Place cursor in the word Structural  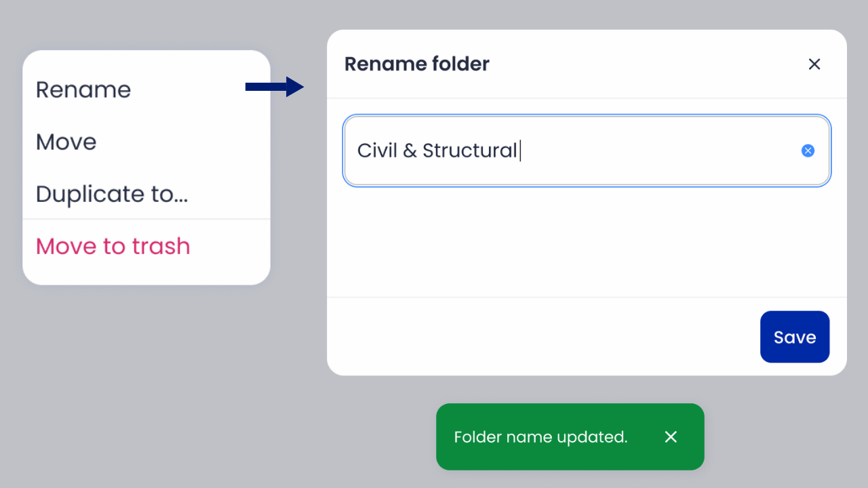[470, 150]
